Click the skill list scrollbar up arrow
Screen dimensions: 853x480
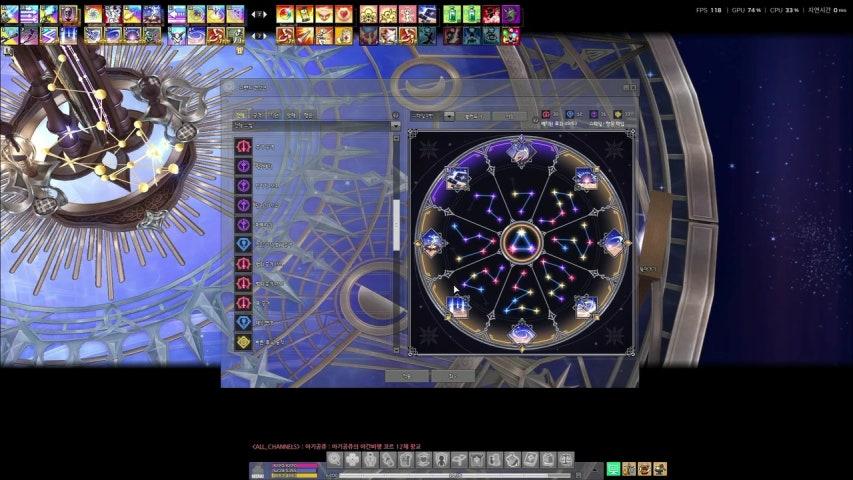(x=396, y=139)
